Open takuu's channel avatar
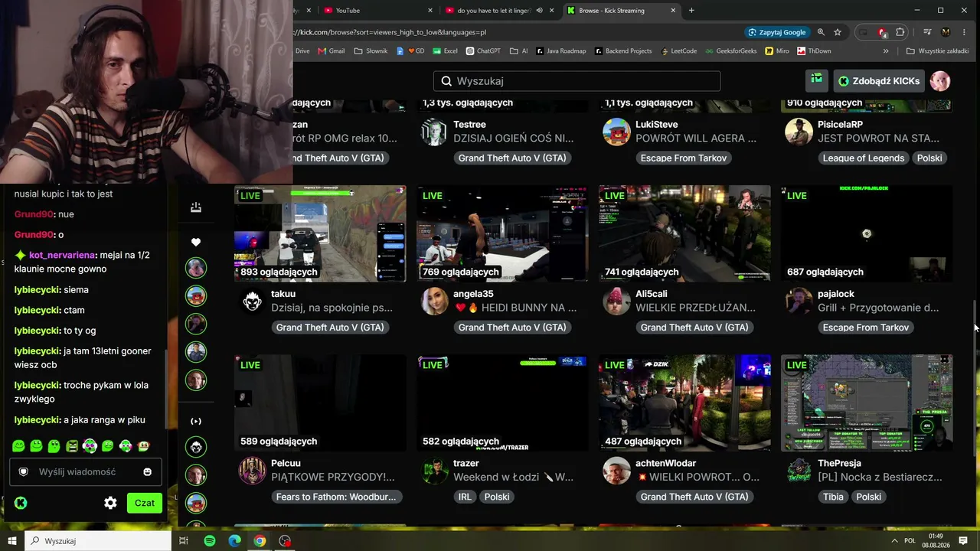The height and width of the screenshot is (551, 980). pos(252,302)
